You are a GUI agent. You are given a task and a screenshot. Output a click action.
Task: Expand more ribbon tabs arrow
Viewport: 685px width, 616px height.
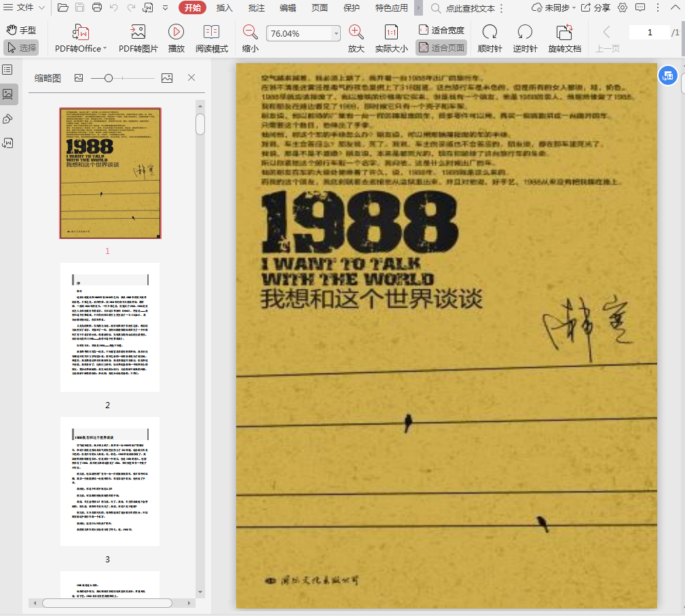[418, 8]
